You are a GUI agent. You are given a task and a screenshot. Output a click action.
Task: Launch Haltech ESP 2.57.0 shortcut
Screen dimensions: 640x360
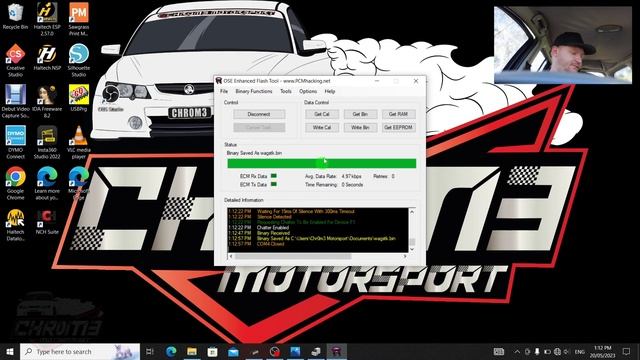tap(47, 18)
